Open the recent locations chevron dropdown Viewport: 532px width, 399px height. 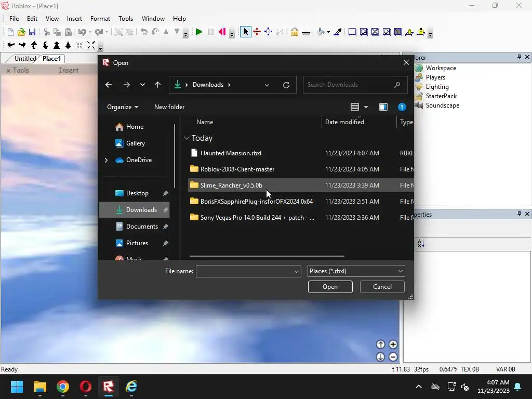tap(142, 85)
